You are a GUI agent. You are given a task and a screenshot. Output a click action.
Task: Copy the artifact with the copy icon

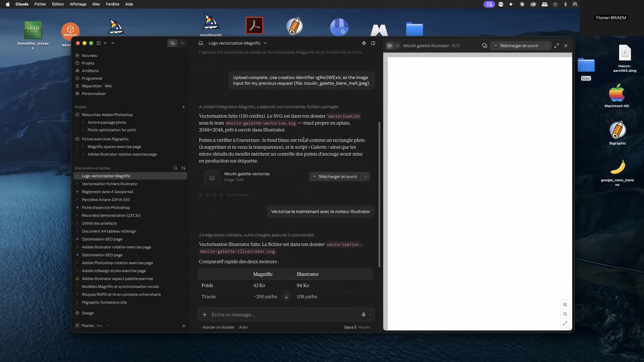pyautogui.click(x=484, y=46)
